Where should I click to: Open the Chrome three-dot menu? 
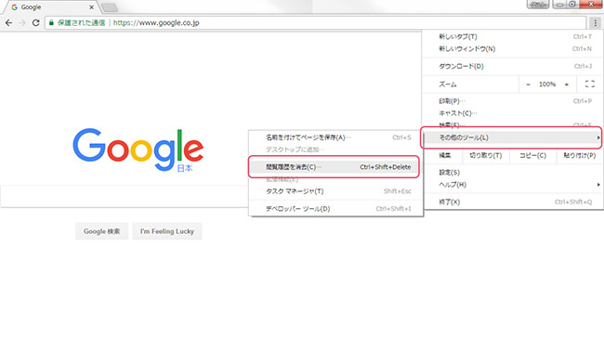tap(595, 23)
